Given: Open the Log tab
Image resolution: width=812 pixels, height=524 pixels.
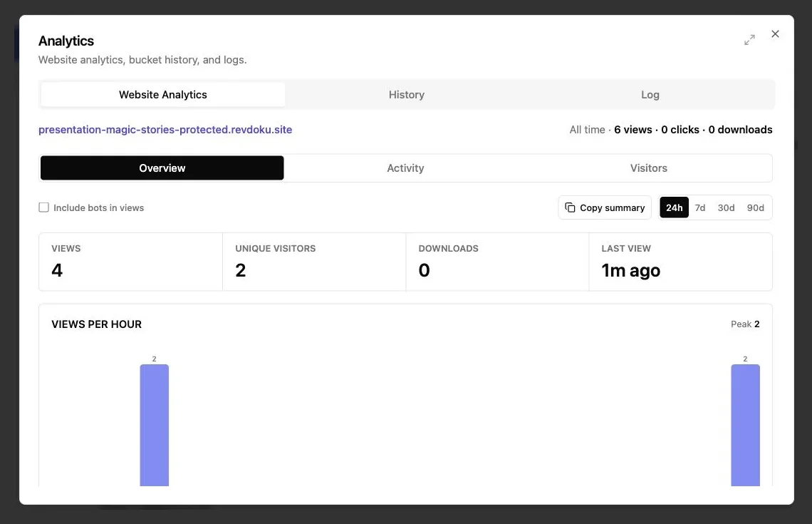Looking at the screenshot, I should [x=650, y=94].
